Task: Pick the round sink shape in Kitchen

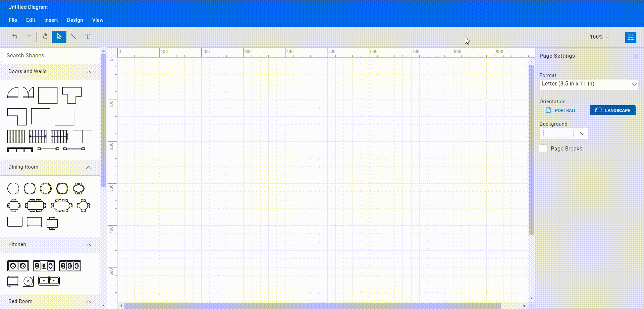Action: [x=28, y=281]
